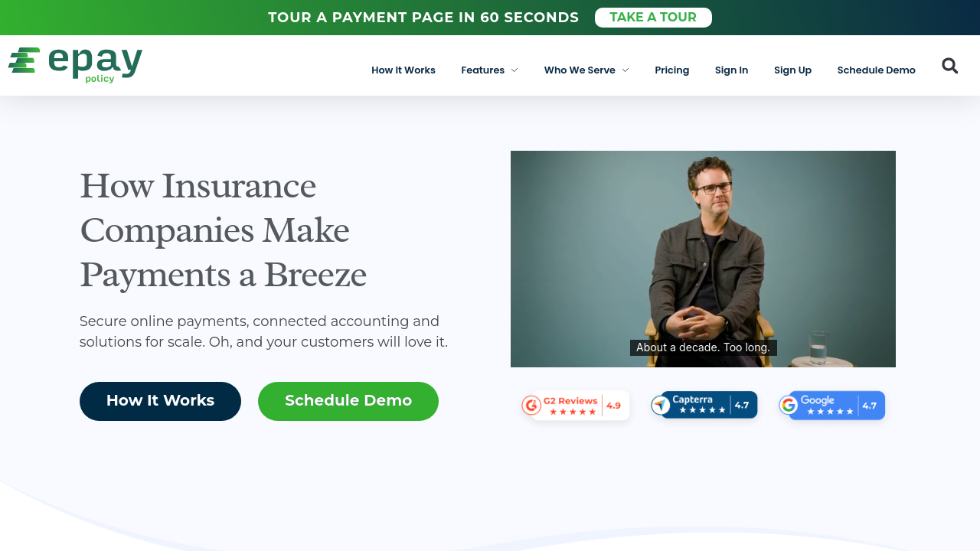The width and height of the screenshot is (980, 551).
Task: Click the dark How It Works button
Action: tap(160, 401)
